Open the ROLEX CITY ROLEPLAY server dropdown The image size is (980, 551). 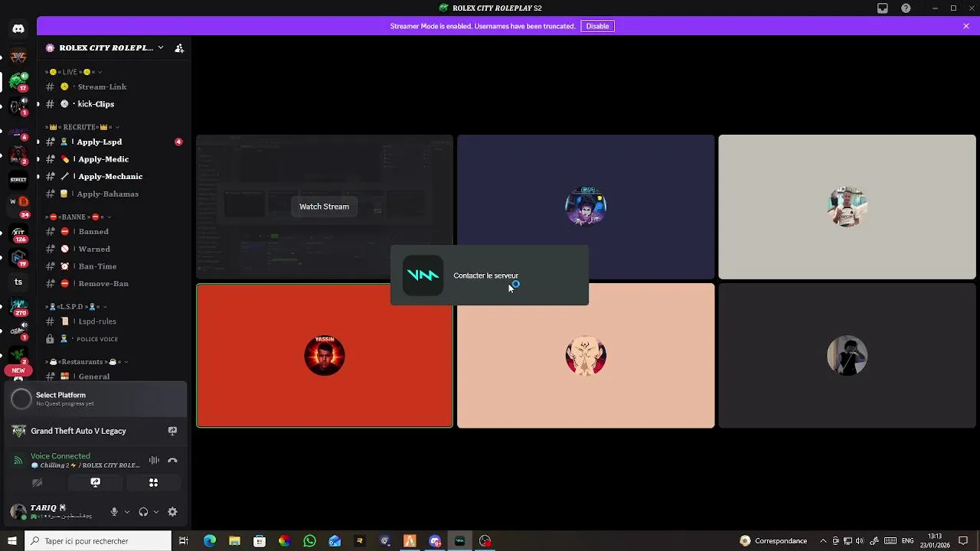click(x=160, y=47)
